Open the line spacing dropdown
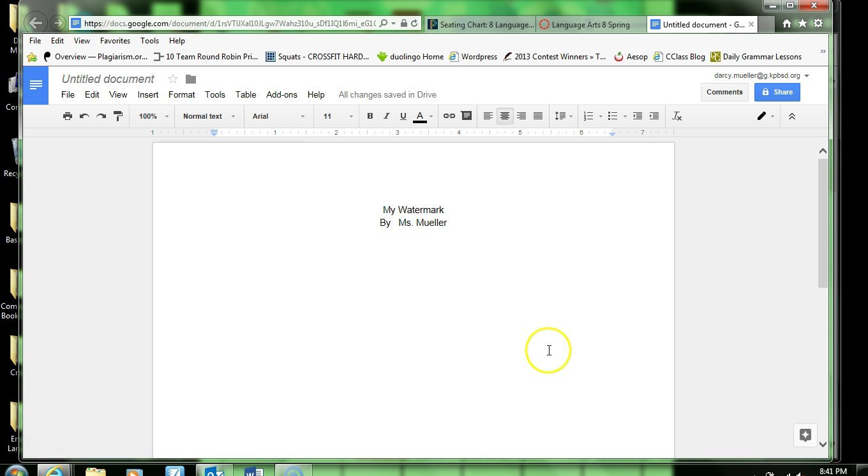The height and width of the screenshot is (476, 868). point(563,116)
